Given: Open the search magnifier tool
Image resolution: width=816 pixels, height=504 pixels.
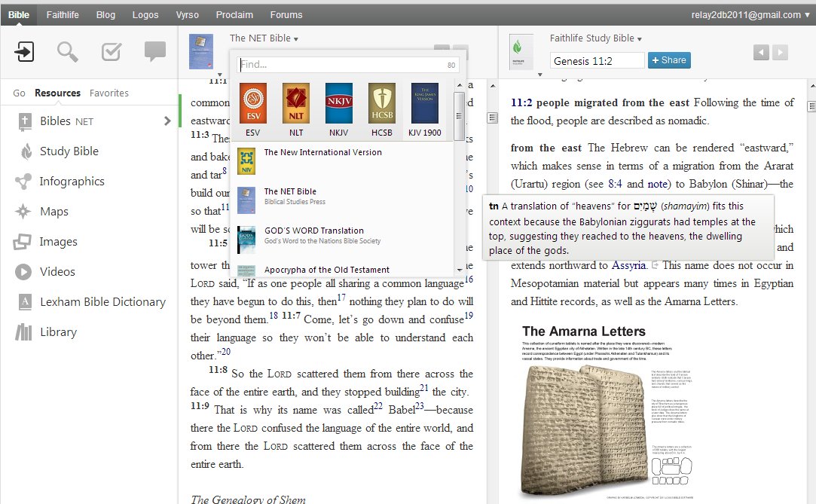Looking at the screenshot, I should click(68, 52).
